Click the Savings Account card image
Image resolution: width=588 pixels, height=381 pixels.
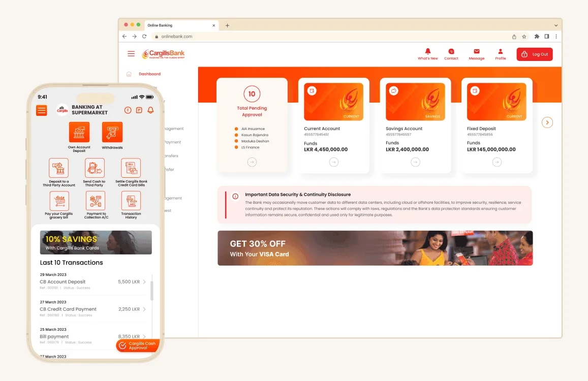click(x=415, y=102)
